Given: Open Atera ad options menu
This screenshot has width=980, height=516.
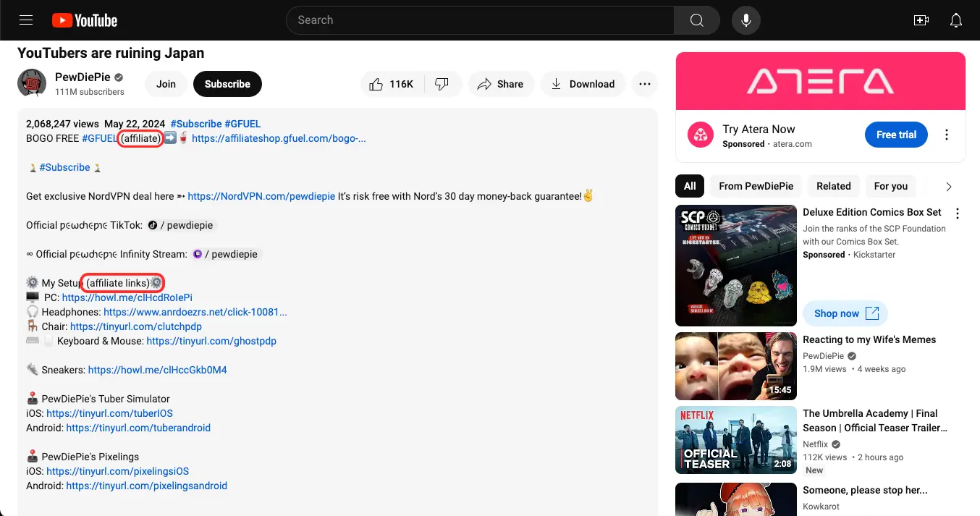Looking at the screenshot, I should tap(947, 135).
